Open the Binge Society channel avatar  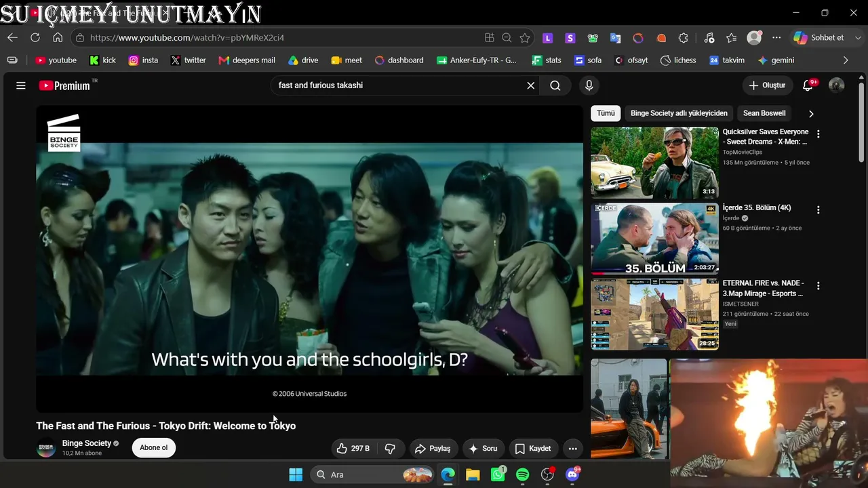(x=45, y=448)
